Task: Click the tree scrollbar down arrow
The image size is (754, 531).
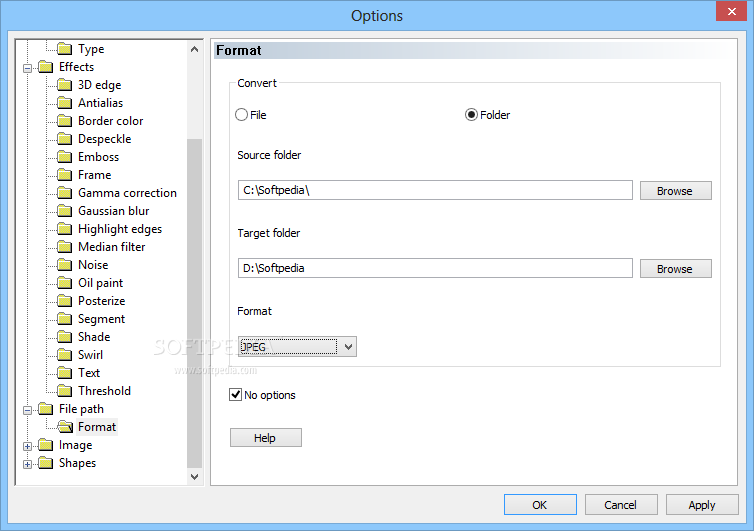Action: coord(194,477)
